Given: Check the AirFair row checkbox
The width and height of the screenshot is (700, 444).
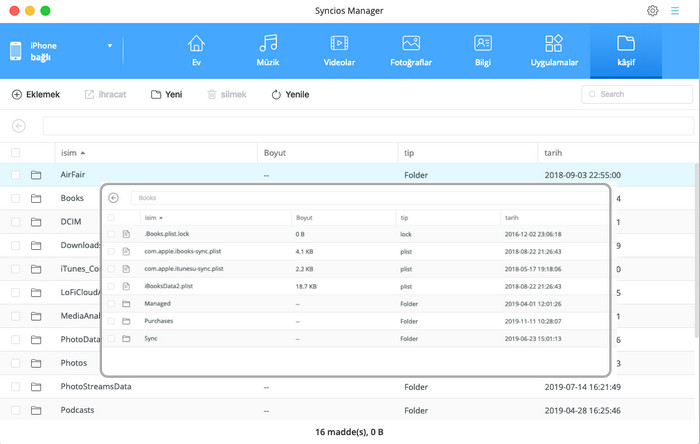Looking at the screenshot, I should point(16,174).
